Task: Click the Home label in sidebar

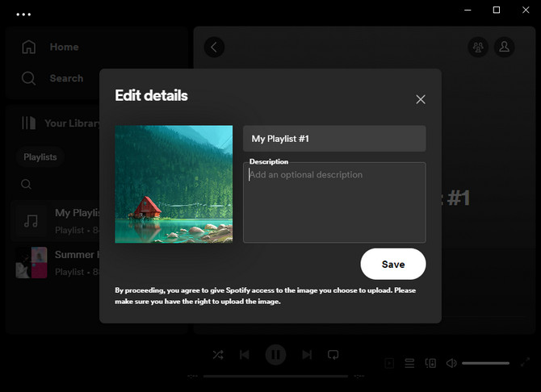Action: click(x=64, y=47)
